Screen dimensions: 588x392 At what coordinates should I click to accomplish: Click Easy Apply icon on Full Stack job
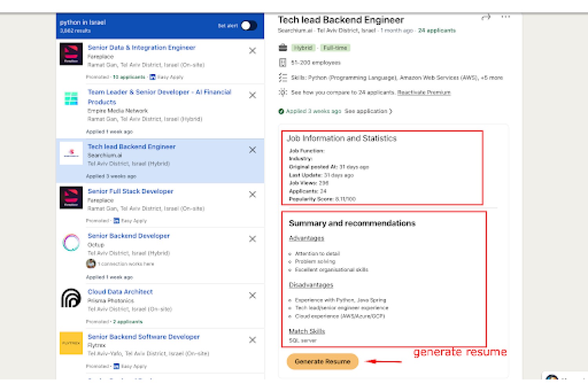click(x=116, y=221)
